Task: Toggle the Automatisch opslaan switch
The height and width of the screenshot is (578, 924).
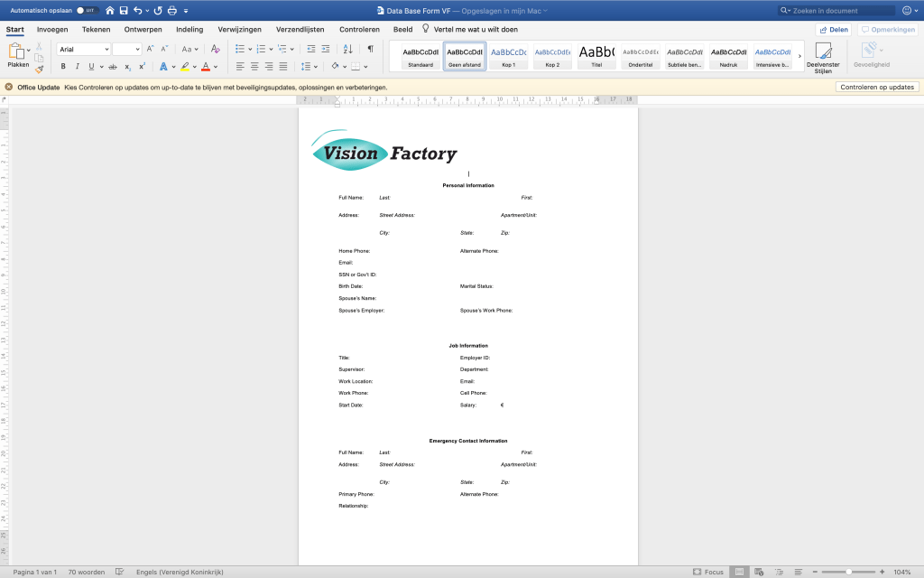Action: (x=87, y=11)
